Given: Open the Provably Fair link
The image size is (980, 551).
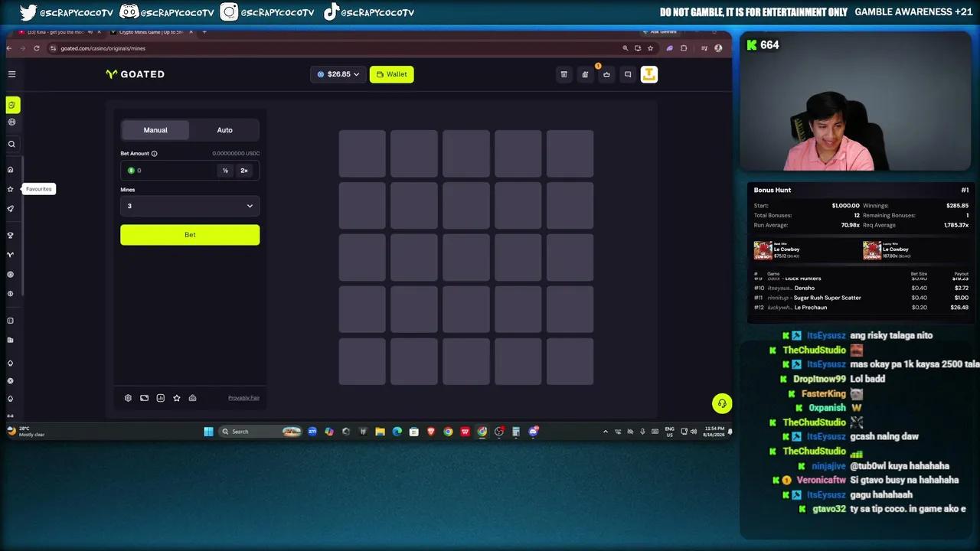Looking at the screenshot, I should pyautogui.click(x=243, y=398).
